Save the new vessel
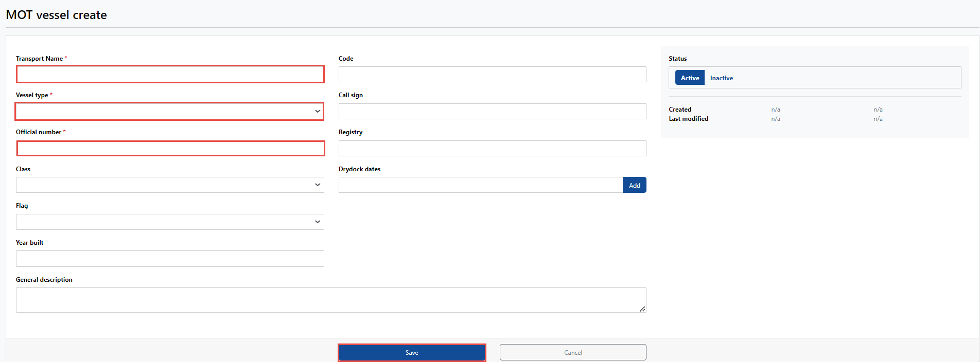980x362 pixels. (x=412, y=353)
